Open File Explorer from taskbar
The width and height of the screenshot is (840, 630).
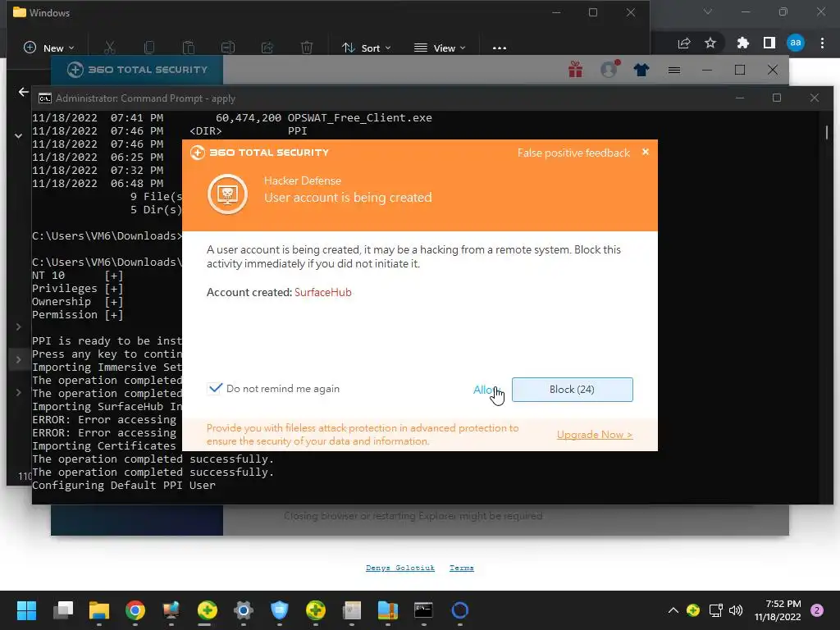click(99, 610)
